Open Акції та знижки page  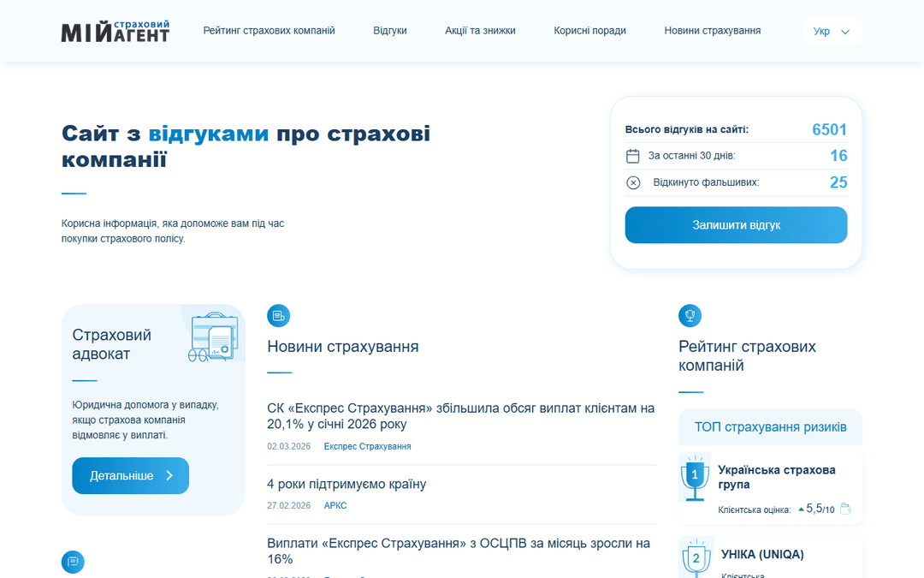[x=480, y=31]
